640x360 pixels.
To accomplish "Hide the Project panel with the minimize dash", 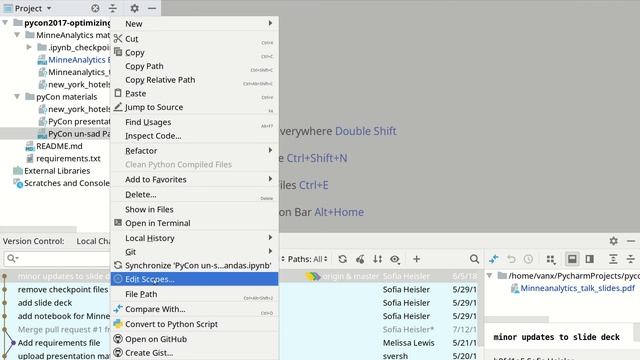I will pos(152,8).
